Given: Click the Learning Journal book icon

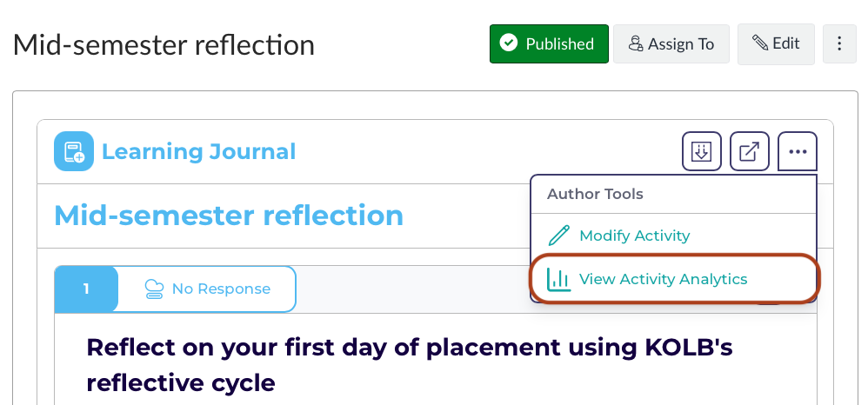Looking at the screenshot, I should [x=74, y=151].
